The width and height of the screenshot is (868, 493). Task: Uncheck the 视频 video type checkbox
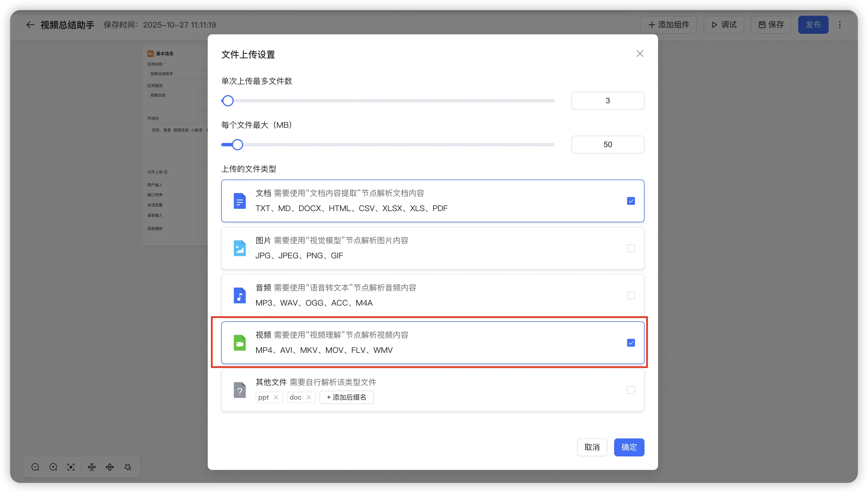click(631, 343)
